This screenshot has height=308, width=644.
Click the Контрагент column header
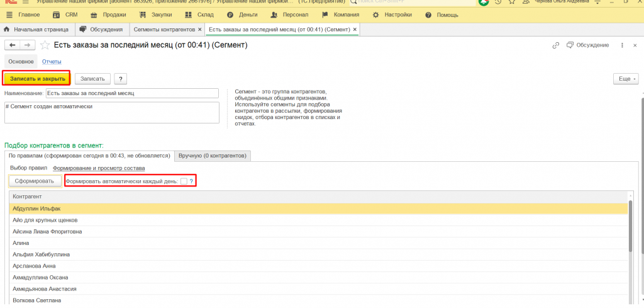click(x=318, y=197)
